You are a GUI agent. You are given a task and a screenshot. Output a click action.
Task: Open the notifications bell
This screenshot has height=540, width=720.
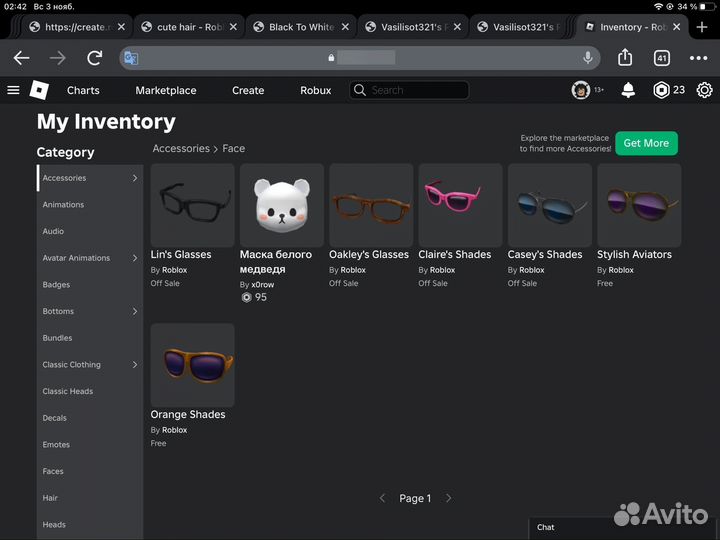point(628,90)
